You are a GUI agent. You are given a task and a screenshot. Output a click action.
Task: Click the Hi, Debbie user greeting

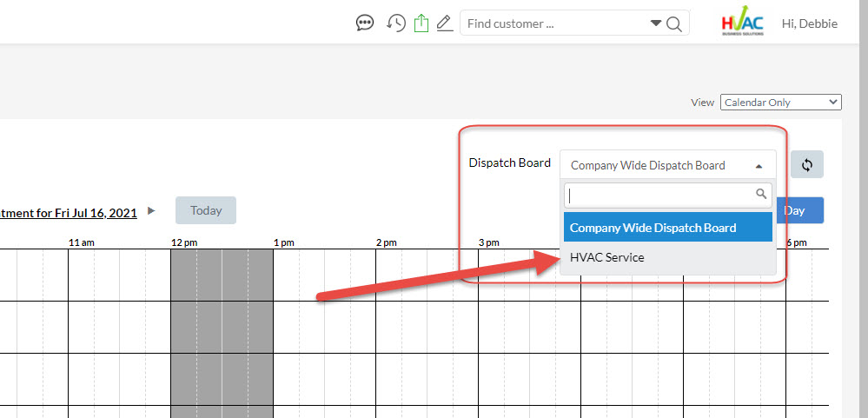click(x=809, y=23)
